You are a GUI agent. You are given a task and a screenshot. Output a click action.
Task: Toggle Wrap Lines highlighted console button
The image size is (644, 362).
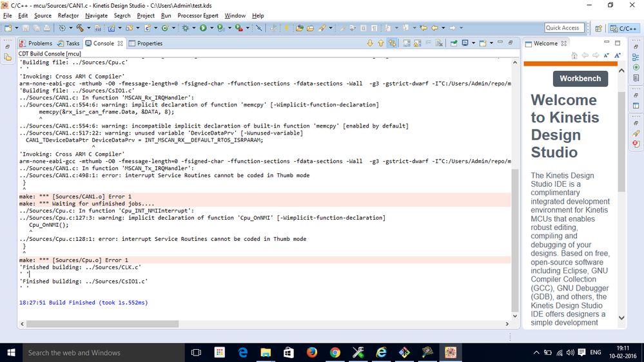click(392, 43)
